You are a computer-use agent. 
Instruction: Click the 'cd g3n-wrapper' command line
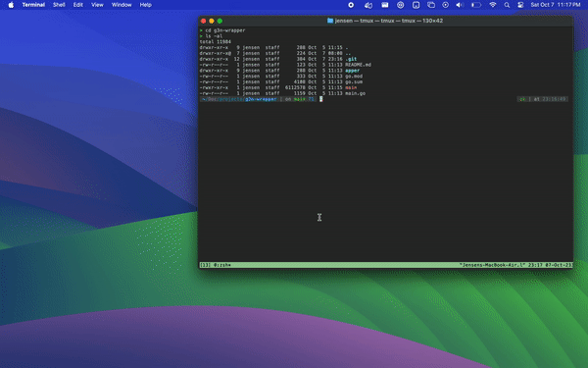coord(225,30)
